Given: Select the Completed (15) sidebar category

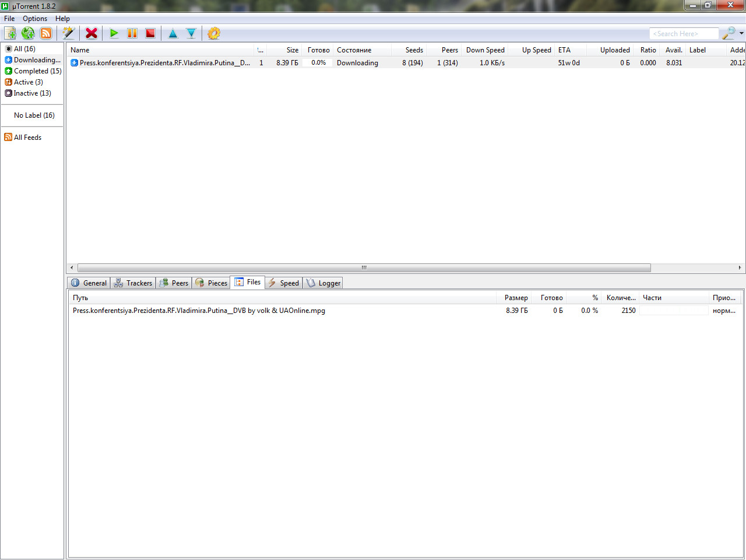Looking at the screenshot, I should tap(33, 71).
